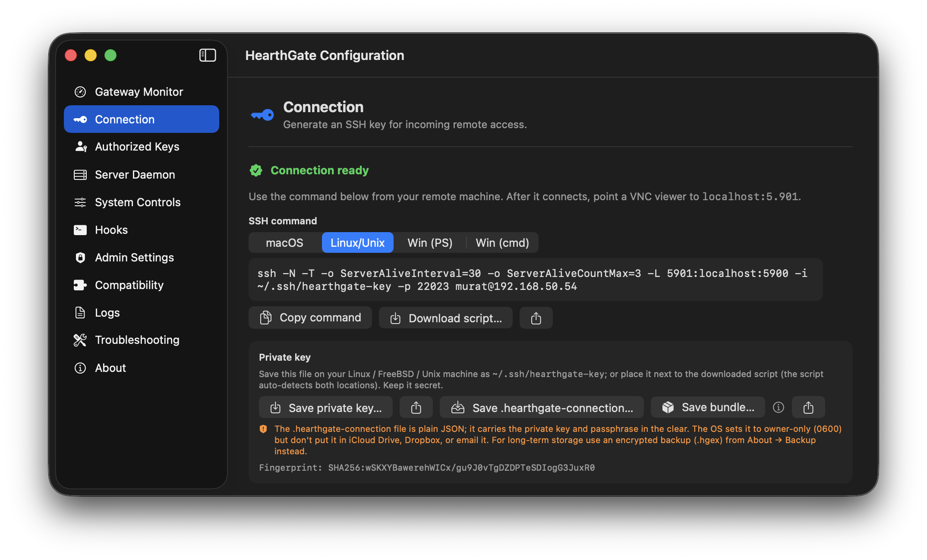The width and height of the screenshot is (927, 560).
Task: Open Hooks in the sidebar
Action: [x=141, y=230]
